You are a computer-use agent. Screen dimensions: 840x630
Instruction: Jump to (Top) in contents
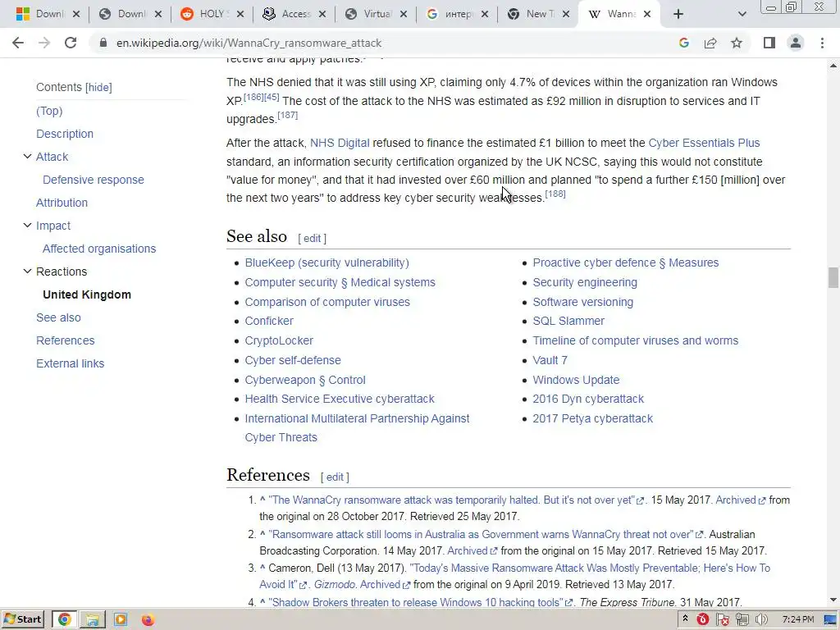click(49, 111)
